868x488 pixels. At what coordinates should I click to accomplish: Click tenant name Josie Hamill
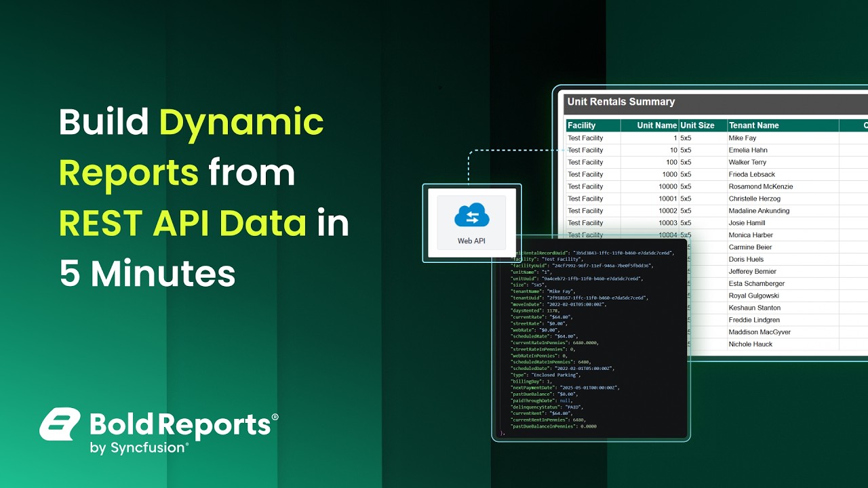[x=747, y=223]
